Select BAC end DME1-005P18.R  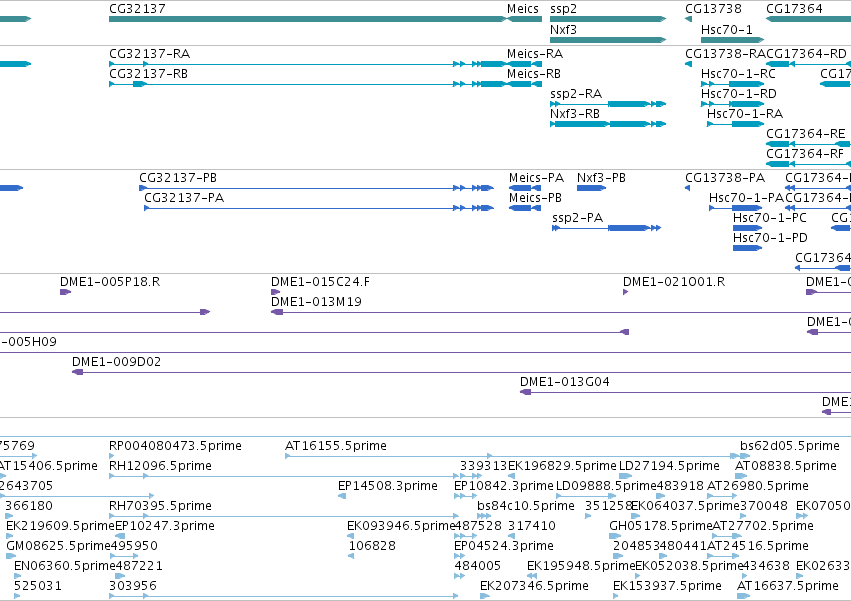click(110, 282)
